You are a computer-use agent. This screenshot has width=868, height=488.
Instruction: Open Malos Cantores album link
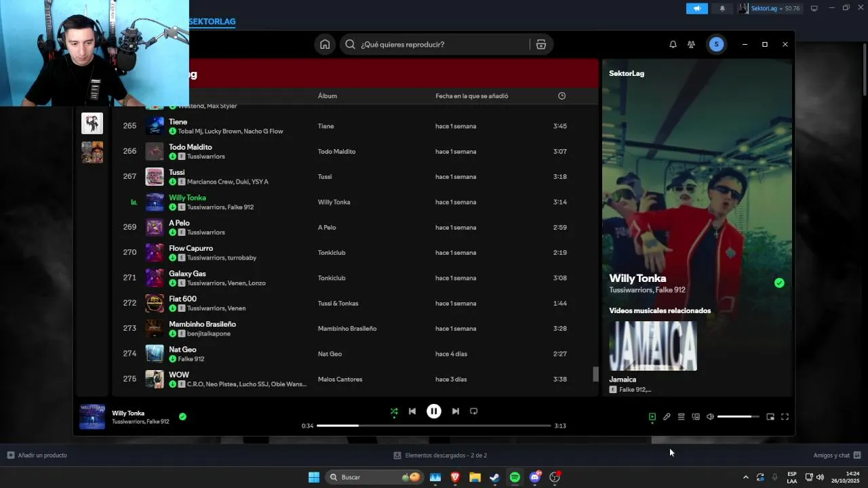[x=340, y=379]
